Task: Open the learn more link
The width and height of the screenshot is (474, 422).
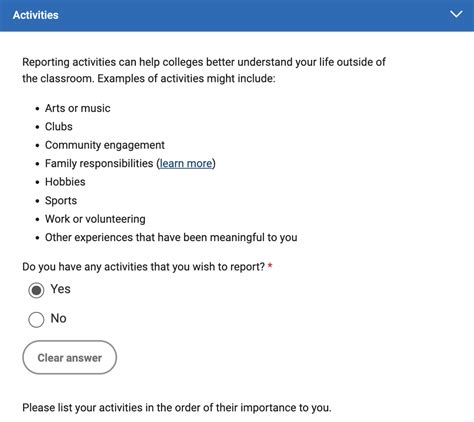Action: 186,163
